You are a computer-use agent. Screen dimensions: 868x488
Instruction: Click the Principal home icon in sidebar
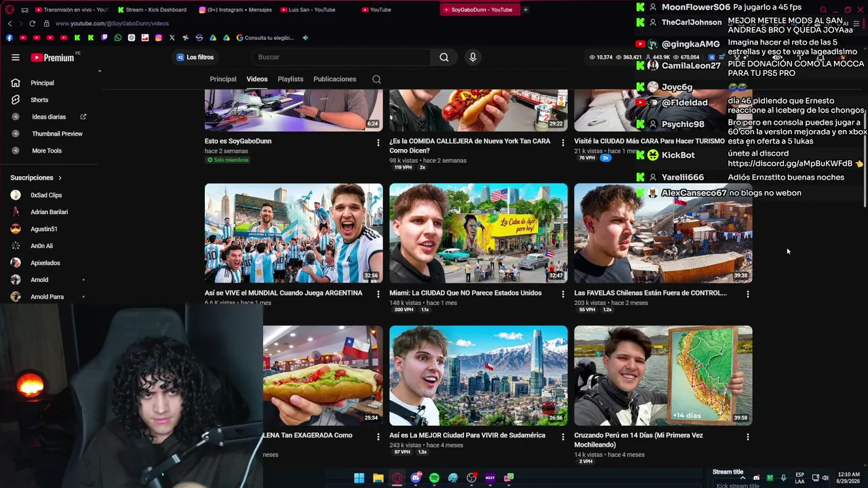point(16,83)
